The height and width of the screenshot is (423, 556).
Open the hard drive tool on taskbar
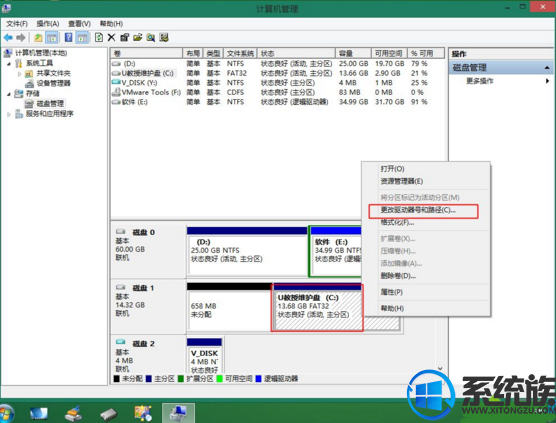[x=109, y=414]
